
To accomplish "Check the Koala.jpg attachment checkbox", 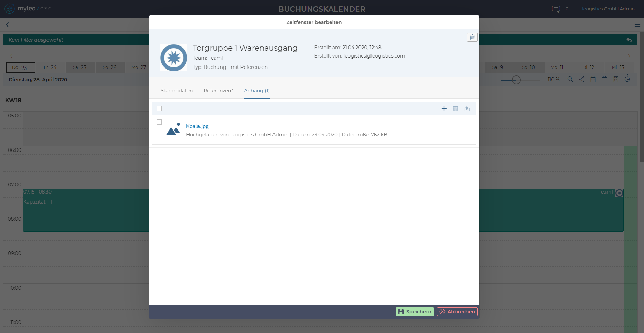I will tap(159, 122).
